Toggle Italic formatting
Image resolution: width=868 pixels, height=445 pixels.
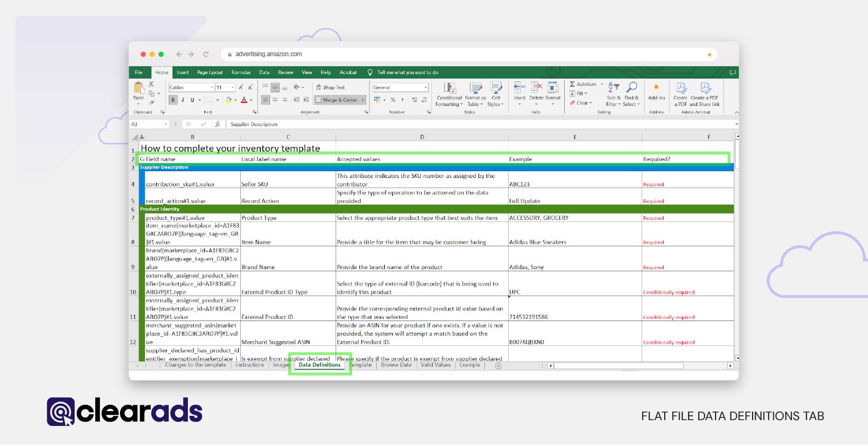[183, 100]
